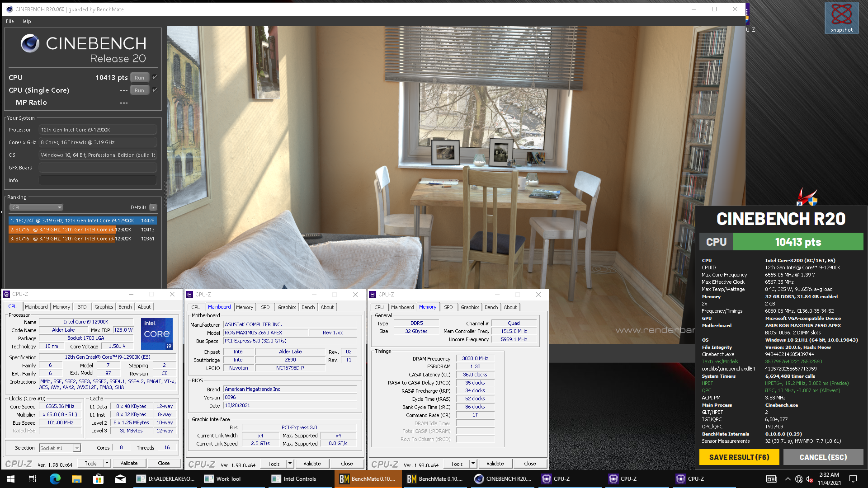Switch to the Work Tool taskbar window
The height and width of the screenshot is (488, 868).
233,479
